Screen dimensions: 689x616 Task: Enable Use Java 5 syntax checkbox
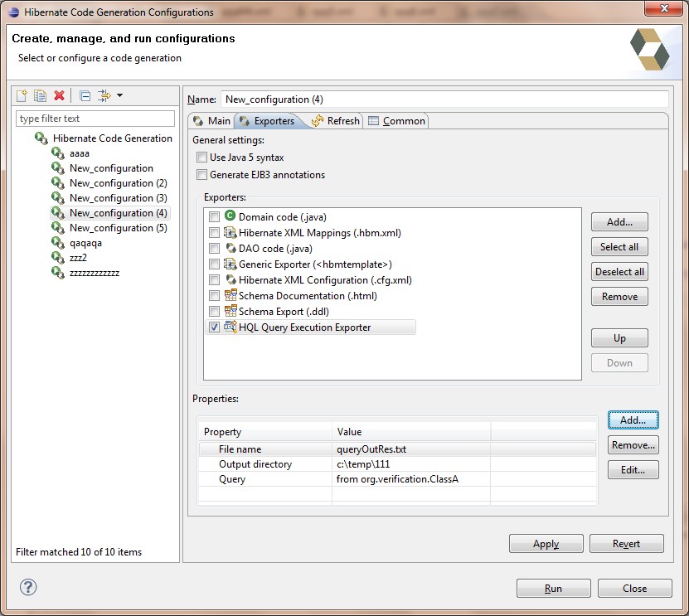201,157
